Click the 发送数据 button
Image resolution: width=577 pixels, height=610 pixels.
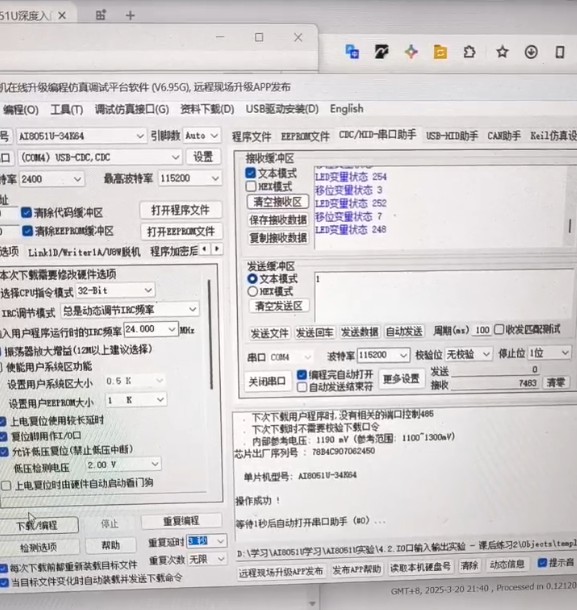click(x=359, y=332)
